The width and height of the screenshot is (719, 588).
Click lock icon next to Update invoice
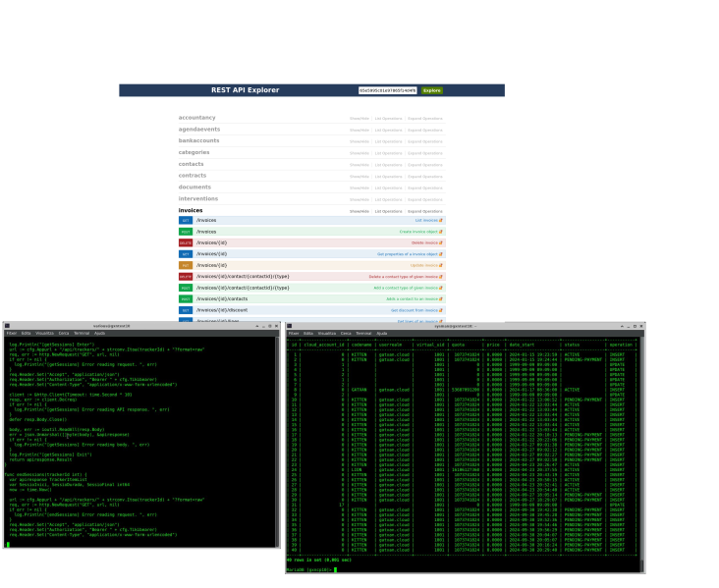441,265
